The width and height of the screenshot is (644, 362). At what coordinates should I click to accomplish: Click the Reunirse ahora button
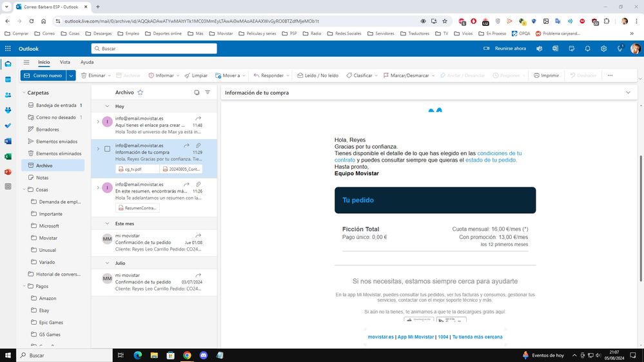pos(505,48)
